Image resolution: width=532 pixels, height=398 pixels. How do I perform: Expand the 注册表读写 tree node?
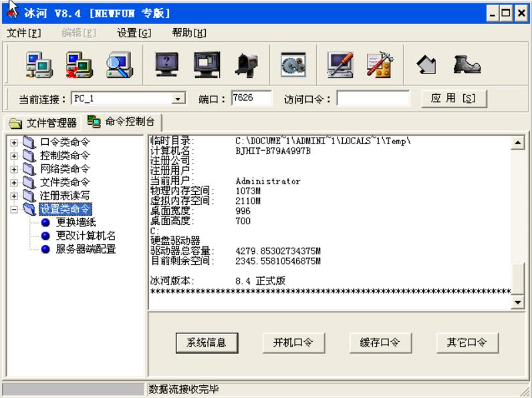pos(14,196)
